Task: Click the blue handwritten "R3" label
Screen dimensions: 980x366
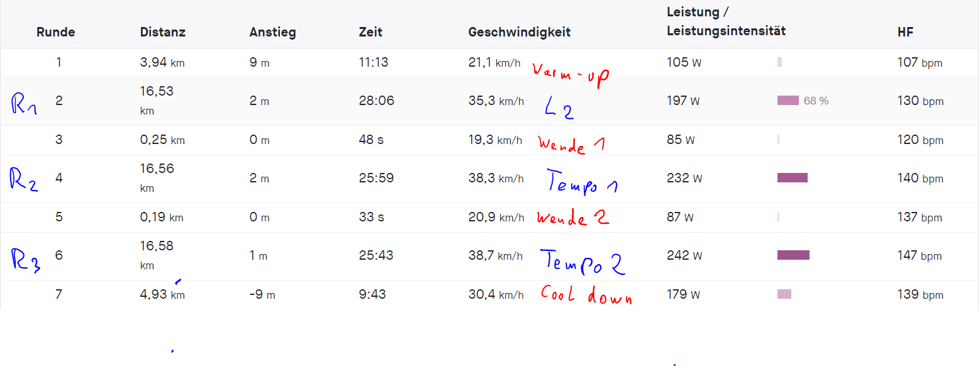Action: pos(26,259)
